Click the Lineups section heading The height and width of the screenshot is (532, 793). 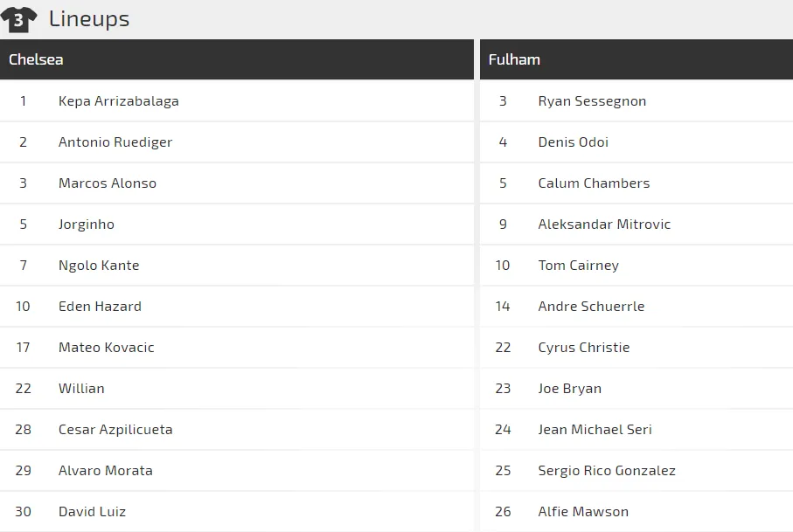coord(89,19)
